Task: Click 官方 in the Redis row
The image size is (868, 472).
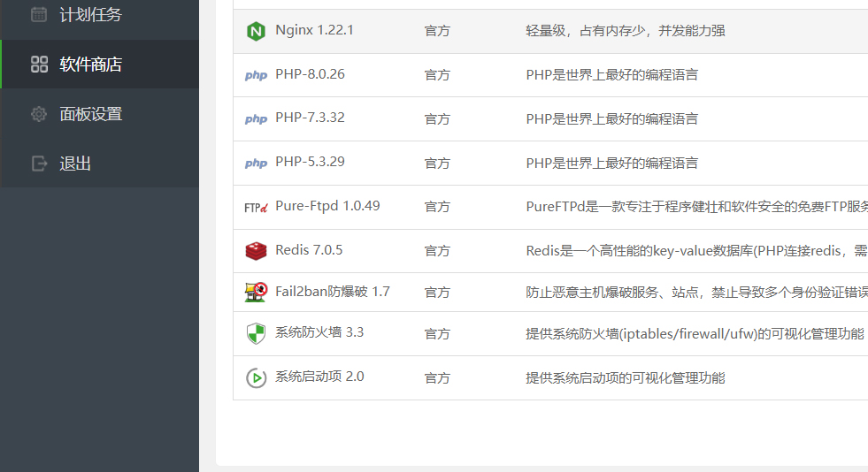Action: tap(437, 251)
